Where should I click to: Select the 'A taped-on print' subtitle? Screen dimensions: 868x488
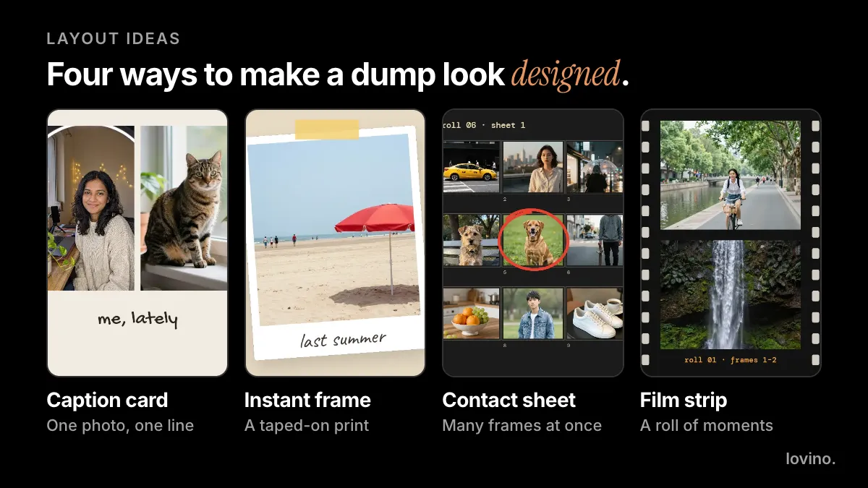[x=307, y=425]
